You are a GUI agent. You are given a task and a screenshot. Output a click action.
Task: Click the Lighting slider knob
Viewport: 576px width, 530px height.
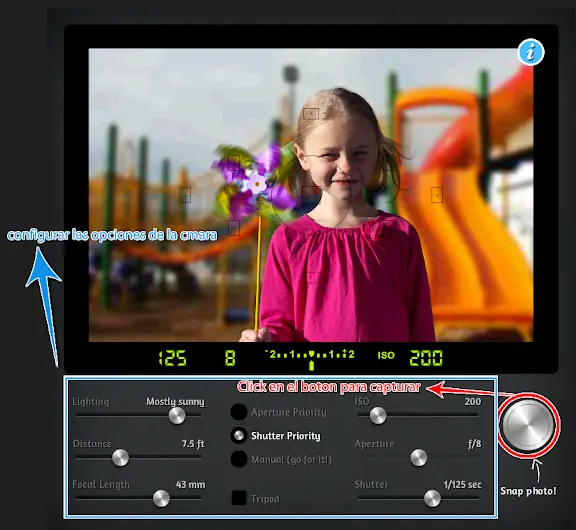click(177, 416)
